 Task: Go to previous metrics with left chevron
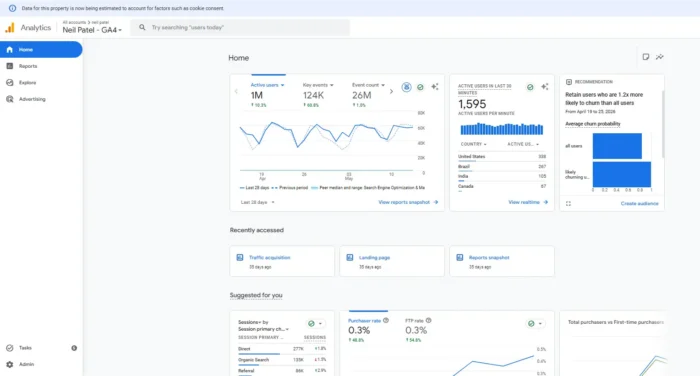tap(236, 91)
